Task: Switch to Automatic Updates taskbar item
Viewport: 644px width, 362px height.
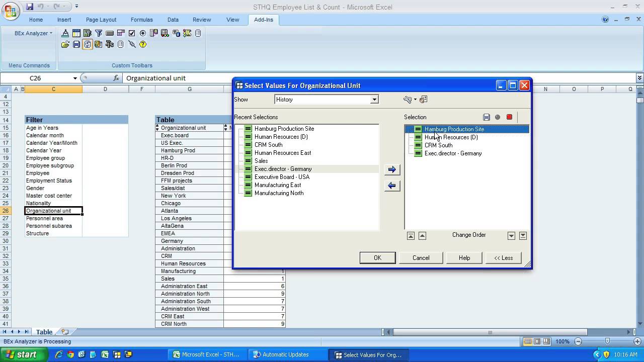Action: [287, 354]
